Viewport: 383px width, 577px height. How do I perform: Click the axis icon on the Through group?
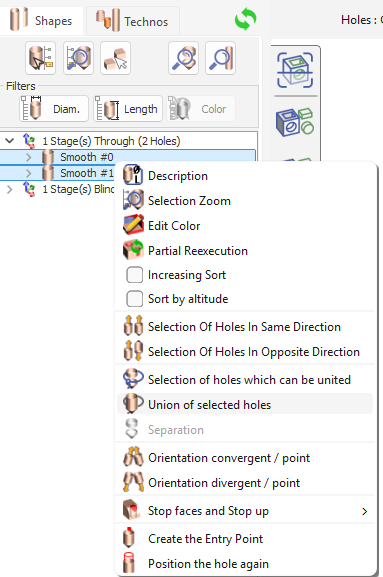(29, 141)
